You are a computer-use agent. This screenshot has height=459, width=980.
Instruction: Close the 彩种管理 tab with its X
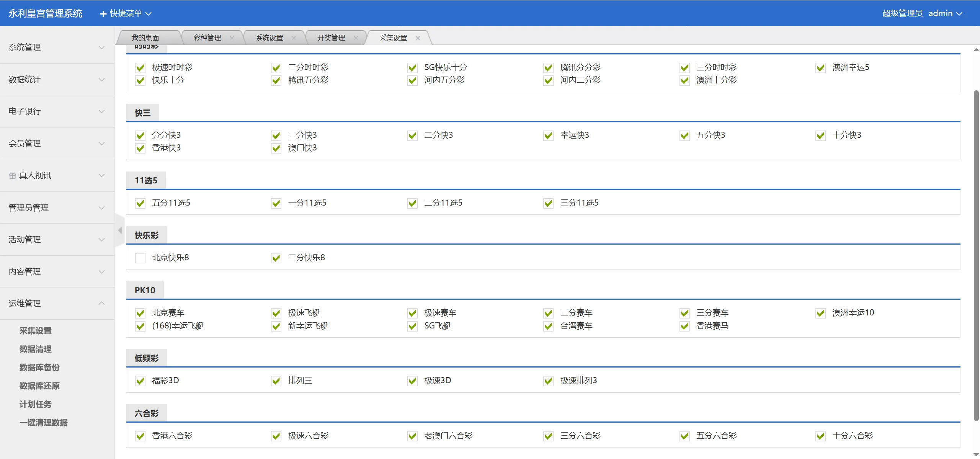point(232,38)
